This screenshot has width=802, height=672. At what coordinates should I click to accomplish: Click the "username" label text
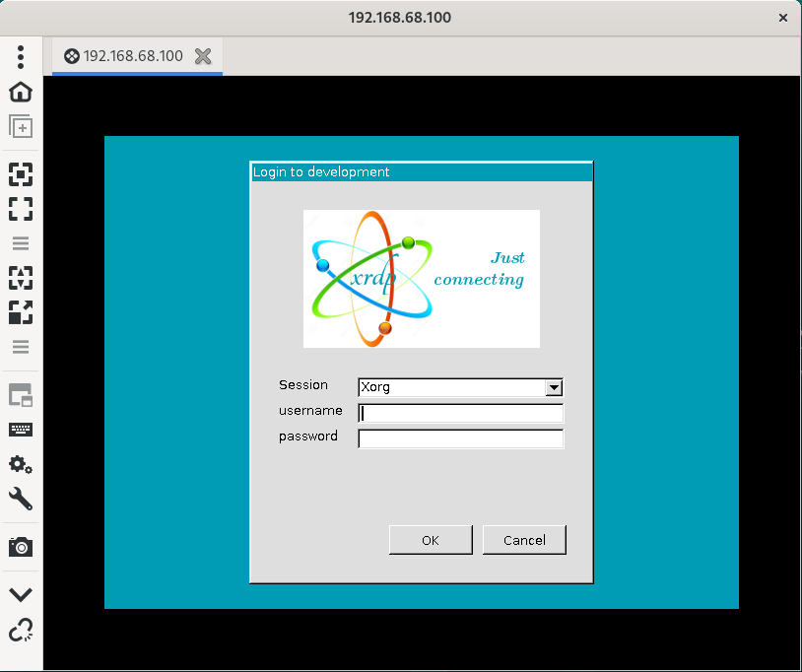click(310, 411)
